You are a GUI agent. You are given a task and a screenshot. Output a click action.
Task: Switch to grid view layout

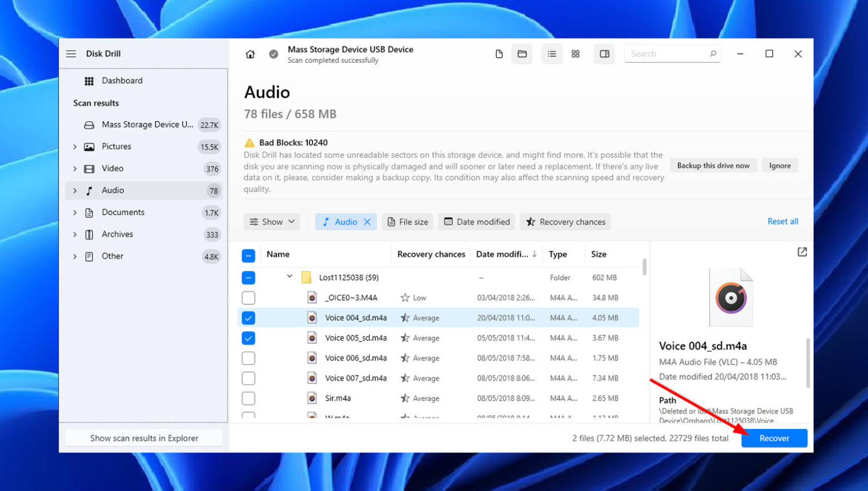576,53
